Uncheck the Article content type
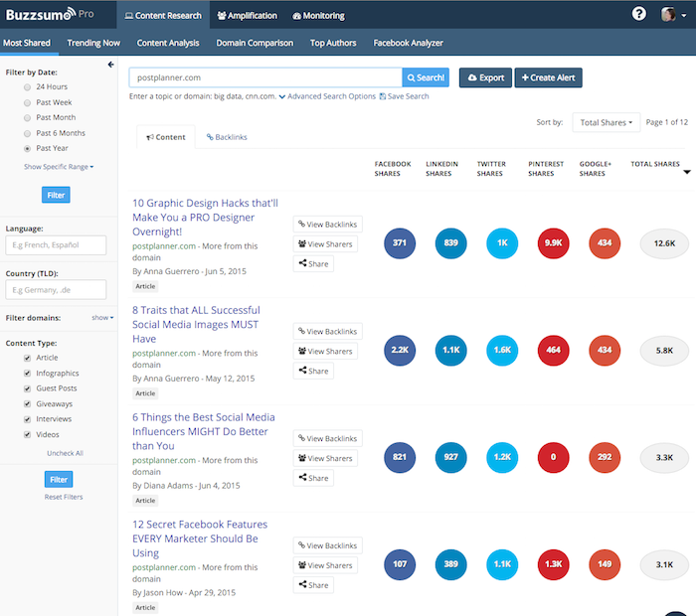 28,358
